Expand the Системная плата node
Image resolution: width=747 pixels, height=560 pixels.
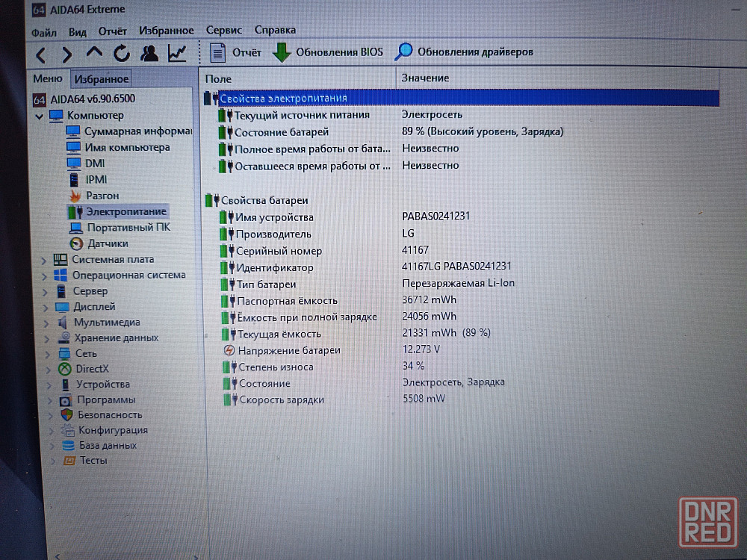[x=44, y=261]
